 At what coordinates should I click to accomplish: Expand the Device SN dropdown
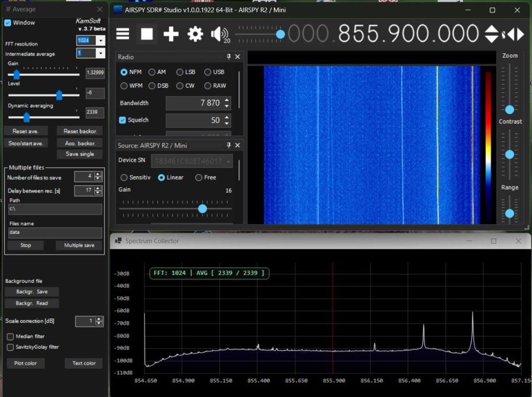coord(229,162)
